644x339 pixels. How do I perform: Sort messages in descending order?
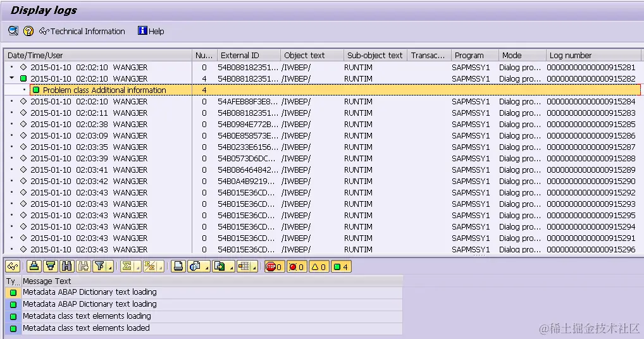[51, 267]
